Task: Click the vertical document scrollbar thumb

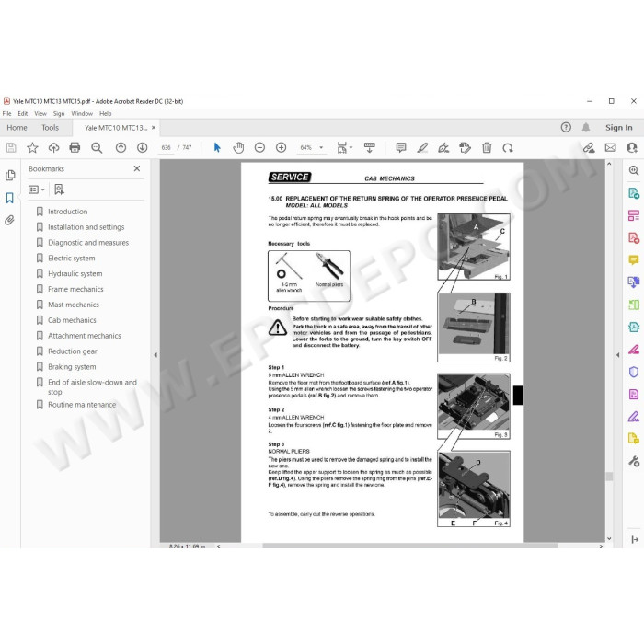Action: [x=609, y=476]
